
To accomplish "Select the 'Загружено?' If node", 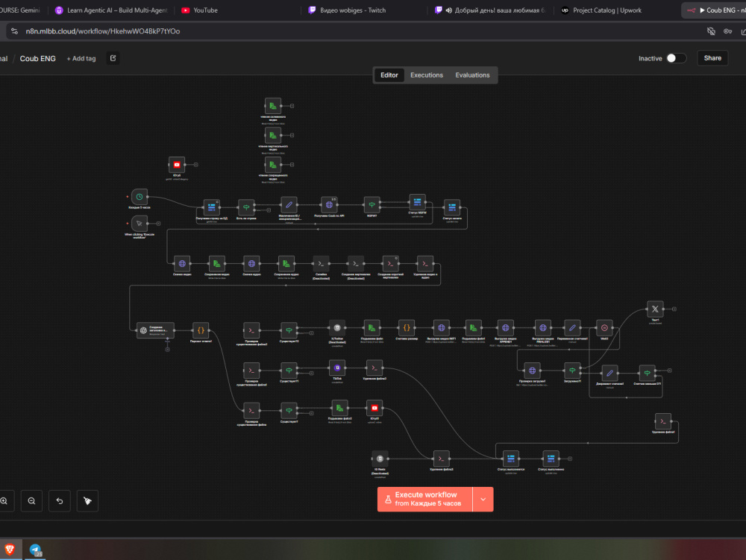I will coord(572,371).
